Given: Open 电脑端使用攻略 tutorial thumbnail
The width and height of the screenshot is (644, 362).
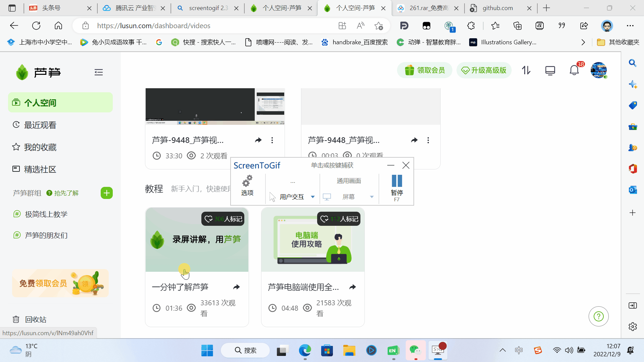Looking at the screenshot, I should point(313,240).
